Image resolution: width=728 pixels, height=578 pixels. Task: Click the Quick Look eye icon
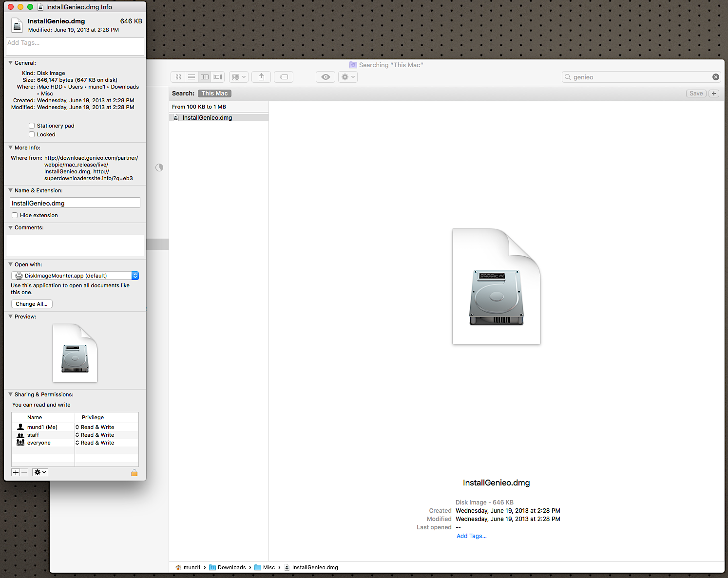326,77
